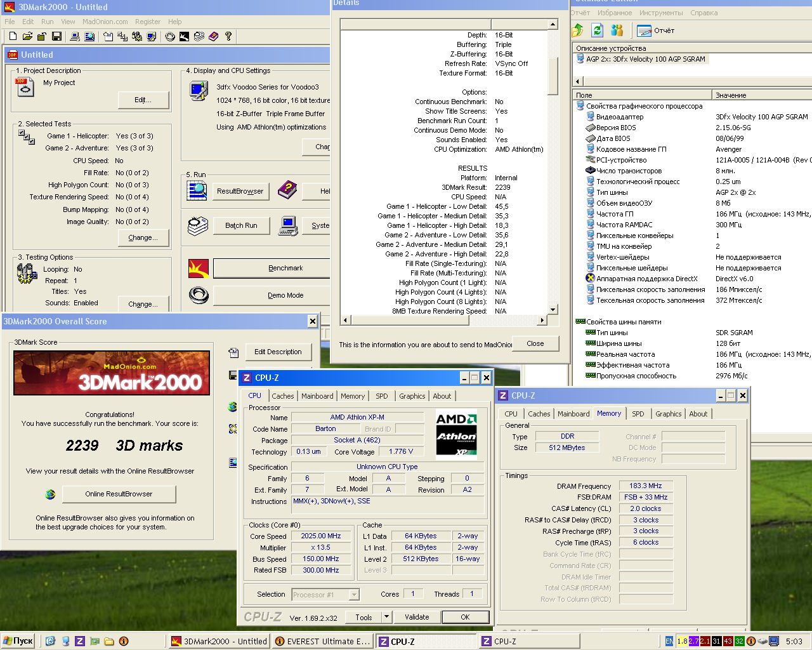Click the EVEREST refresh toolbar icon
Viewport: 812px width, 650px height.
coord(597,30)
